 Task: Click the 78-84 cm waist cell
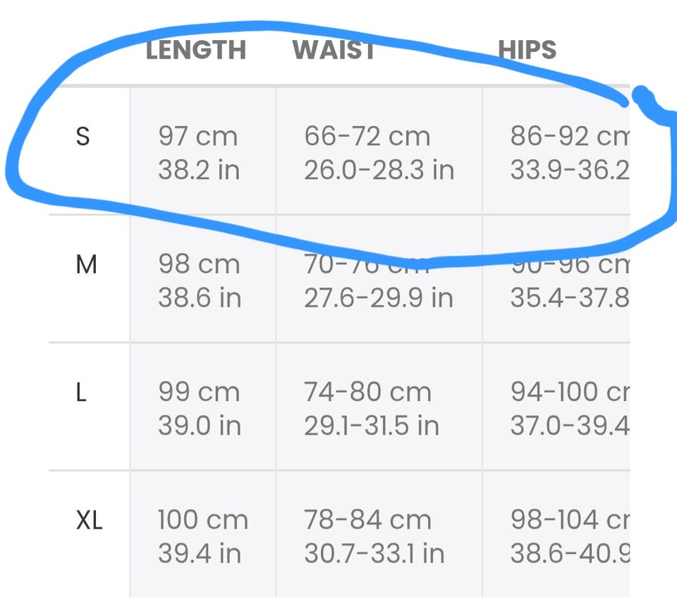click(379, 534)
